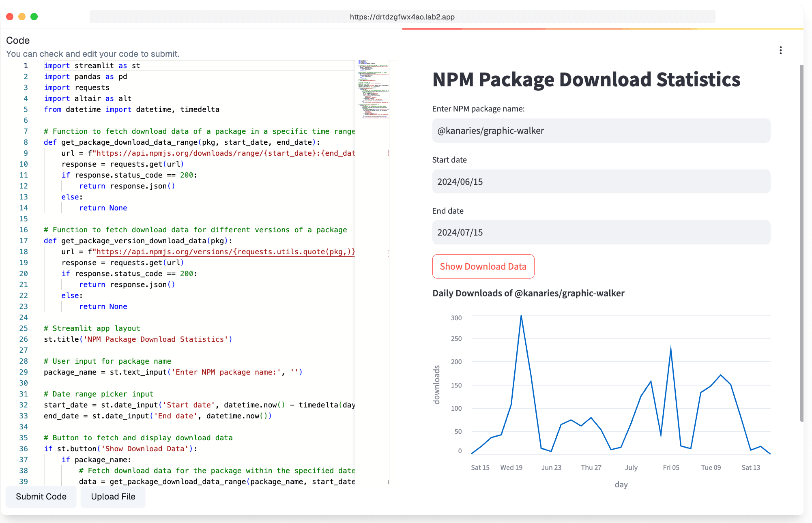This screenshot has height=523, width=812.
Task: Click the 'import pandas as pd' line
Action: tap(86, 77)
